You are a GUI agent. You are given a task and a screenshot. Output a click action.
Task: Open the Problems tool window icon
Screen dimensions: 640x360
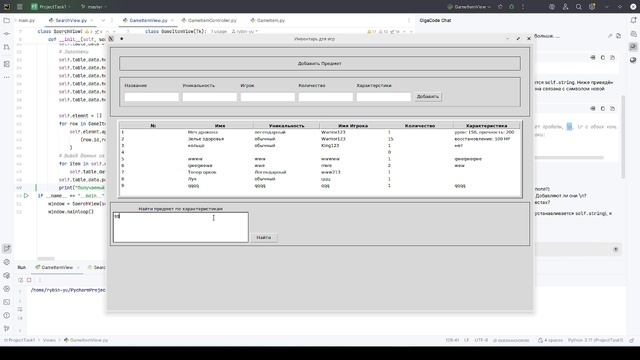[7, 316]
